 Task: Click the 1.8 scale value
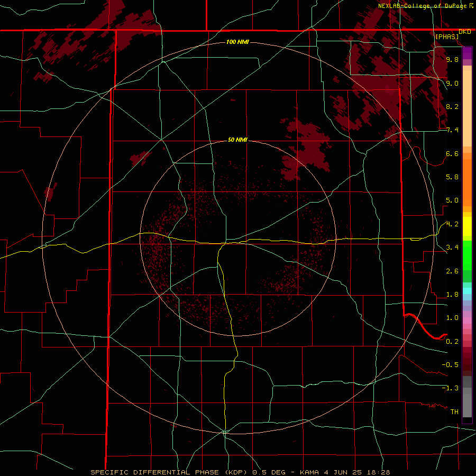pyautogui.click(x=452, y=295)
